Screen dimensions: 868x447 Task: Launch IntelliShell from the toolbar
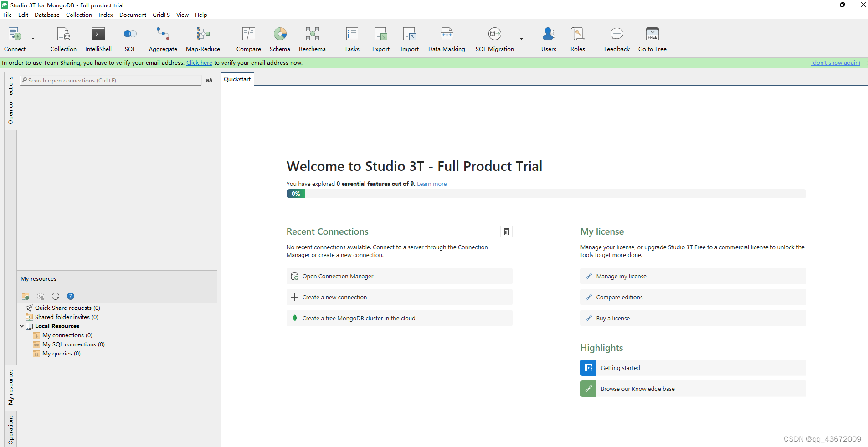[98, 39]
